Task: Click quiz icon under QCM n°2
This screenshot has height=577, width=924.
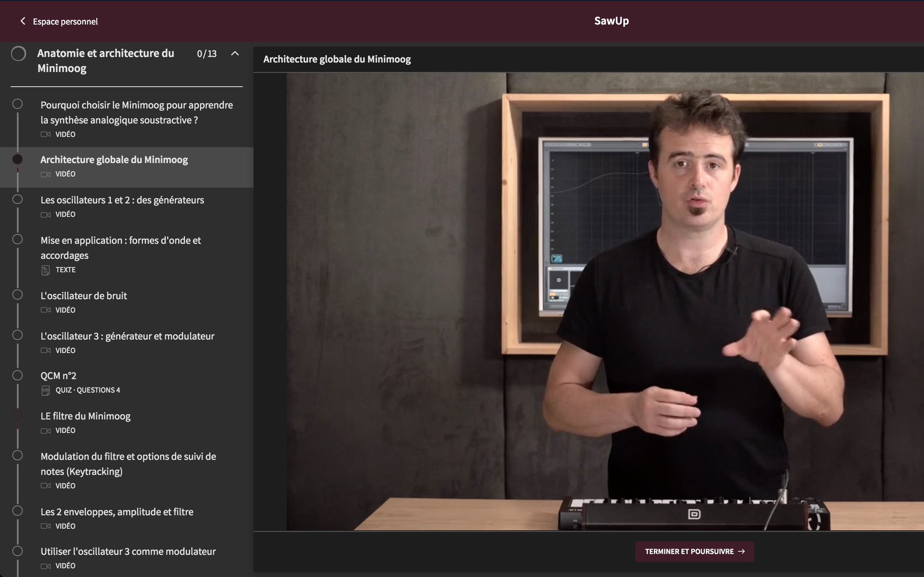Action: 46,390
